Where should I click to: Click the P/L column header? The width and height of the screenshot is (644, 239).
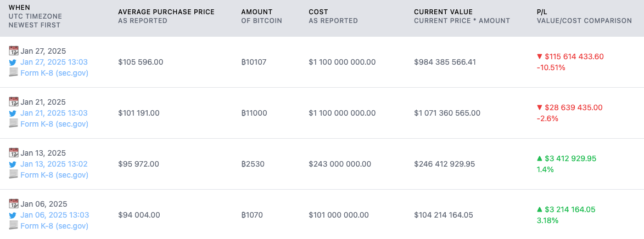[542, 12]
